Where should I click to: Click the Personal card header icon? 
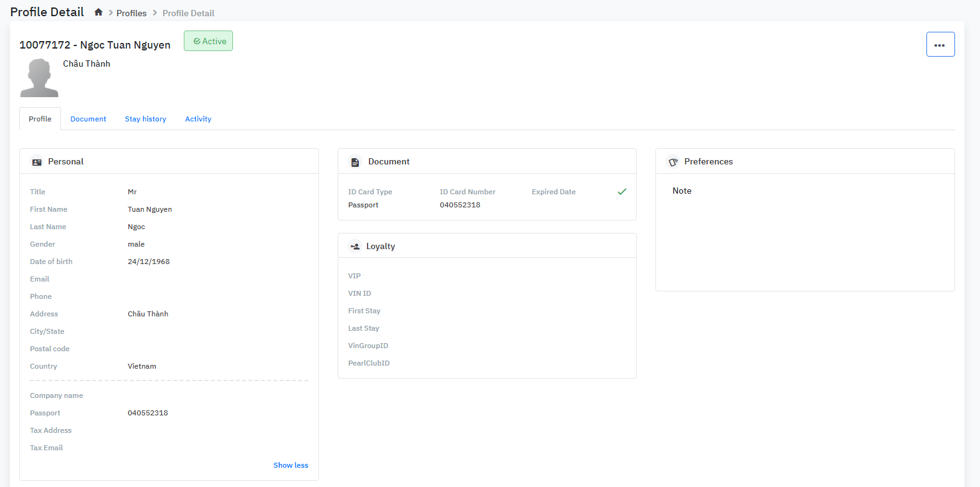pyautogui.click(x=37, y=162)
